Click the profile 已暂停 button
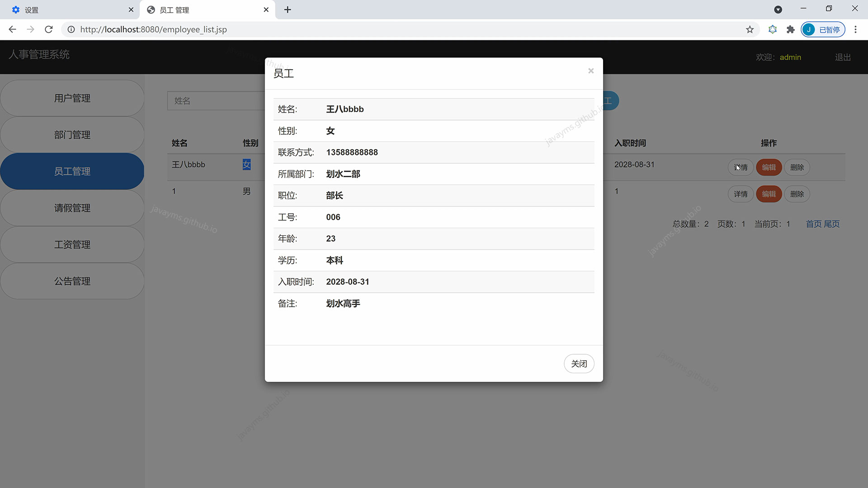The height and width of the screenshot is (488, 868). (823, 29)
